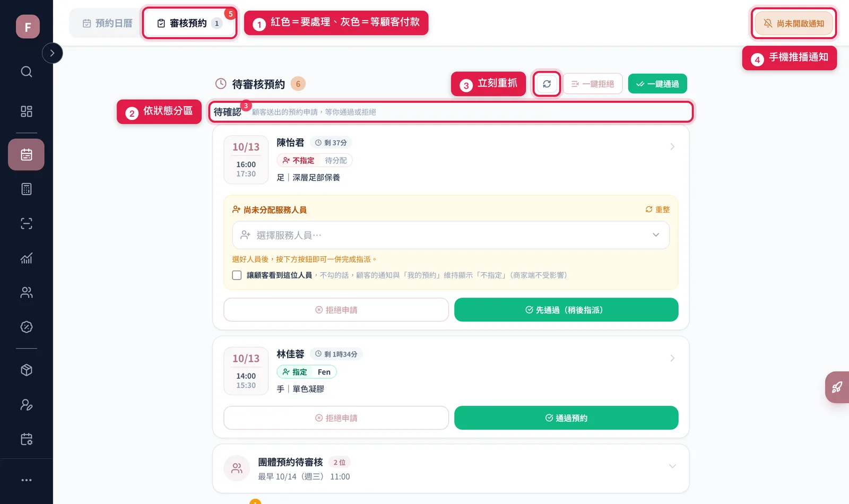
Task: Open the calculator sidebar icon
Action: tap(27, 189)
